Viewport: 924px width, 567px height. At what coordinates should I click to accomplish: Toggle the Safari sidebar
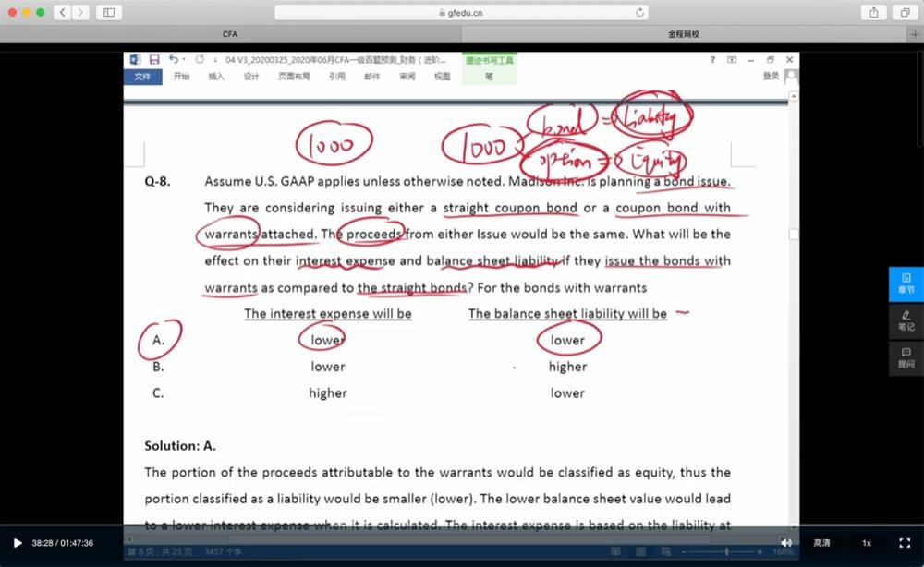coord(109,12)
